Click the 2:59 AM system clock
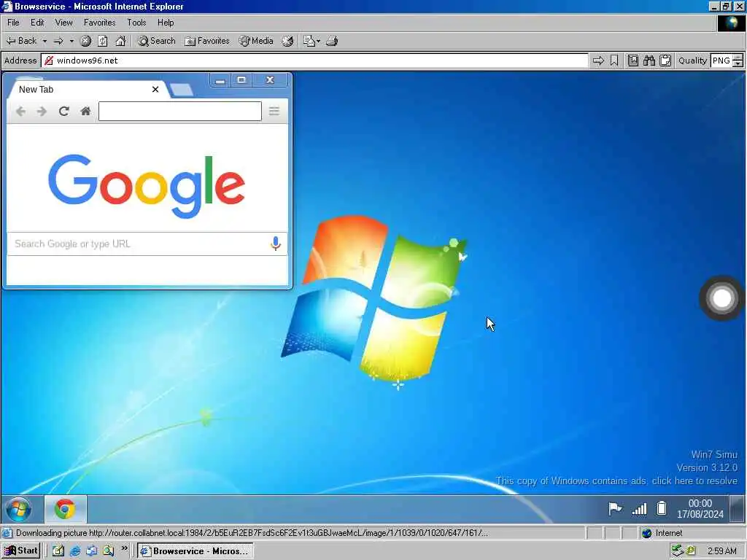 point(721,551)
